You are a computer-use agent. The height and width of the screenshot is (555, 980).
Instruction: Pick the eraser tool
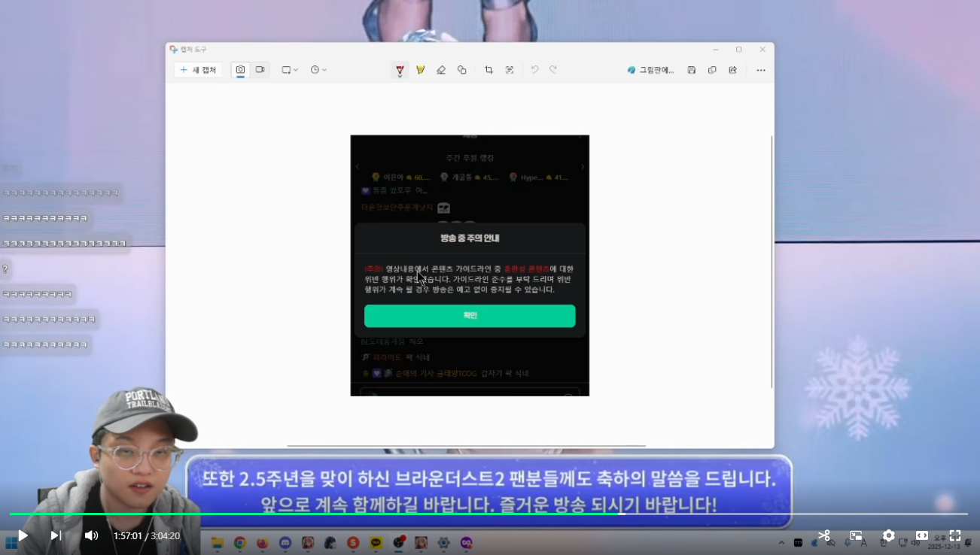[441, 70]
